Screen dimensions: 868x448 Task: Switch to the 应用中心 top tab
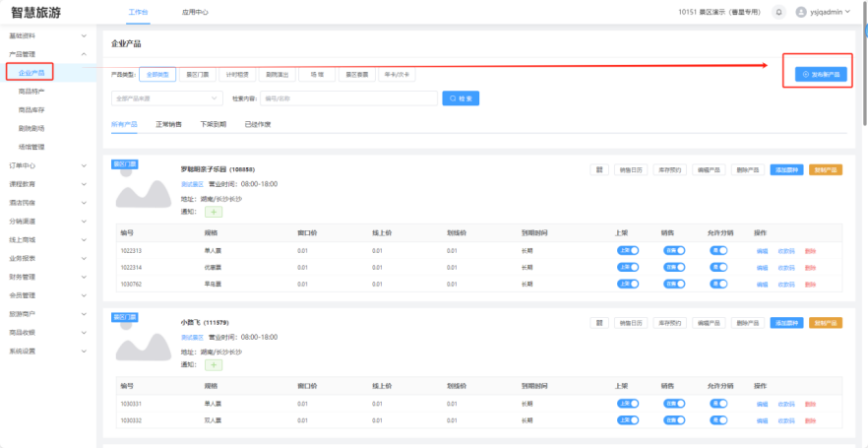click(x=195, y=12)
